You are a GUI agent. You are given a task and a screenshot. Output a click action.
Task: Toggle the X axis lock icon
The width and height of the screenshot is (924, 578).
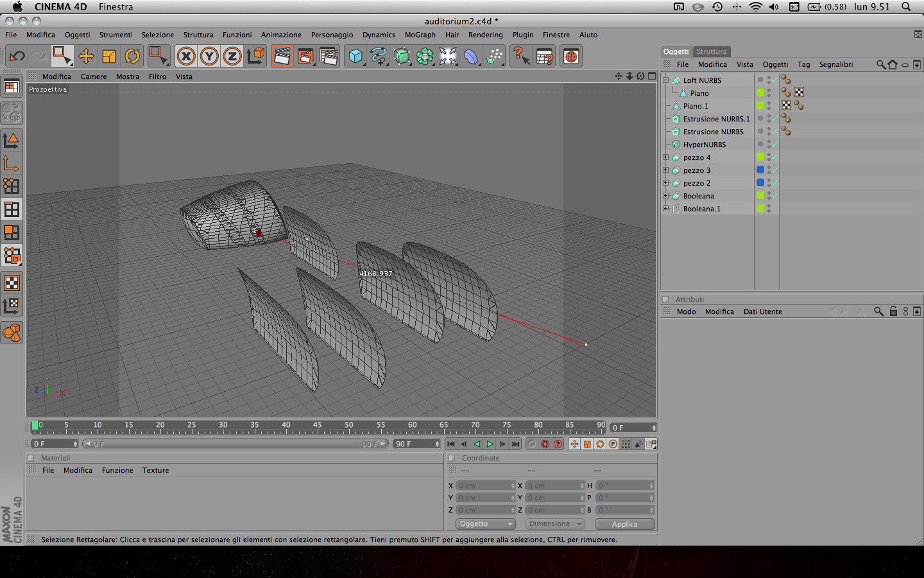click(x=186, y=57)
